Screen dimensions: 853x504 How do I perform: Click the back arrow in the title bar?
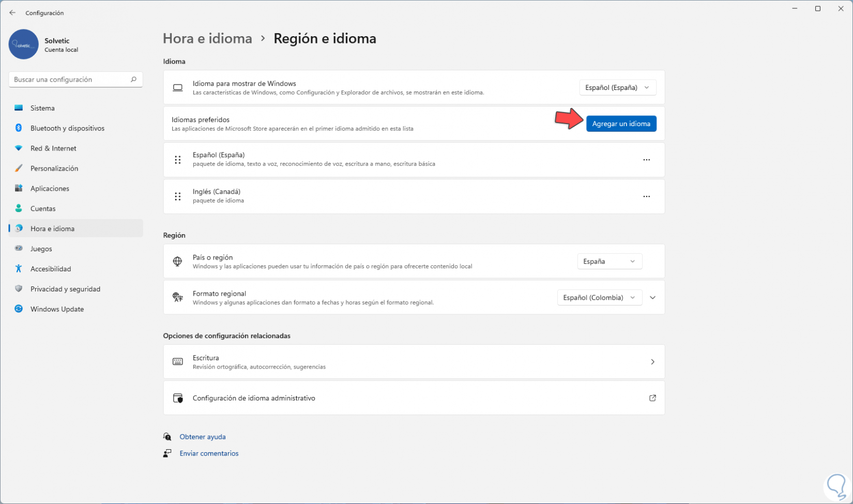[x=12, y=13]
